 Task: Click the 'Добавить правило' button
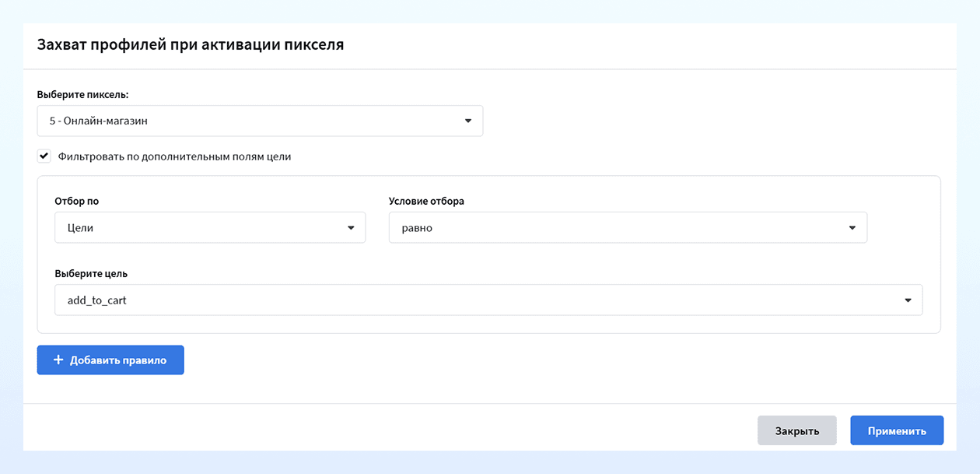(110, 360)
